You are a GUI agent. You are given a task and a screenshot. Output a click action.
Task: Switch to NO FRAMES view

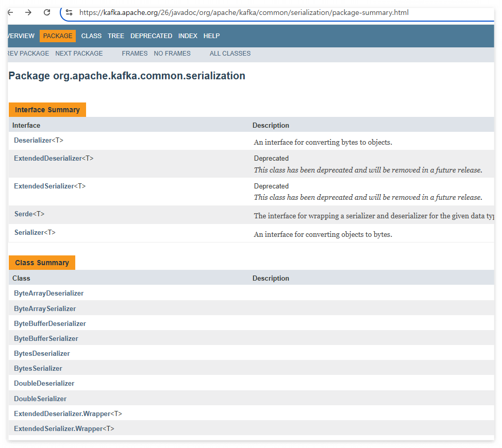[x=172, y=54]
